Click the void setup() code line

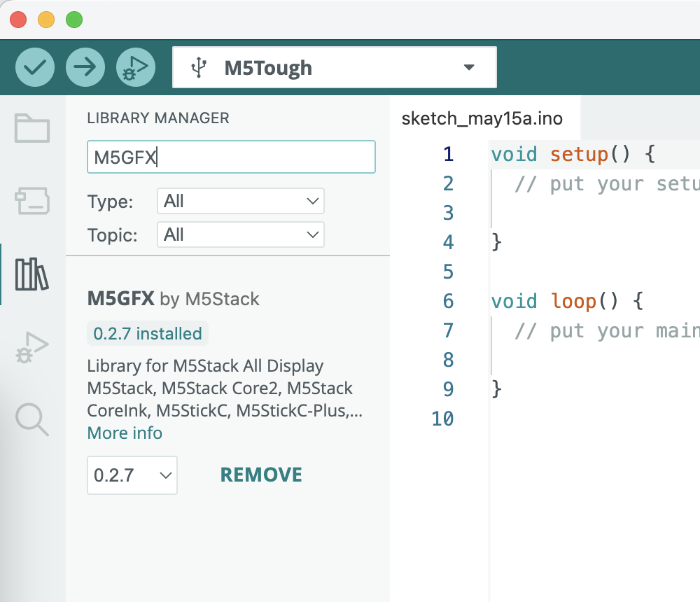pos(573,155)
